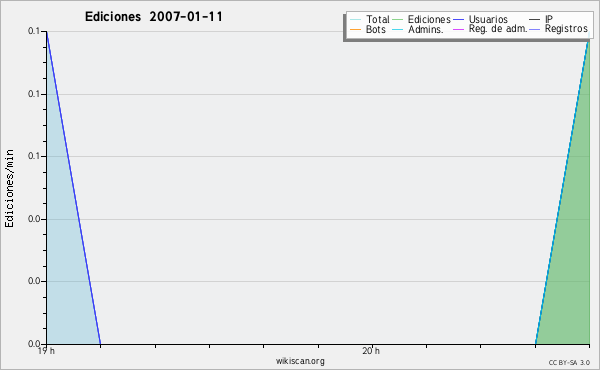Click the Bots legend entry
600x370 pixels.
pos(368,29)
